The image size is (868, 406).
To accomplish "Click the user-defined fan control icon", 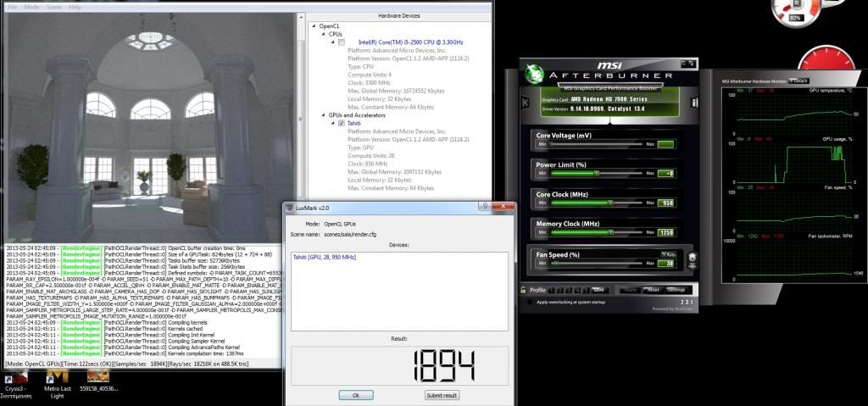I will 693,259.
